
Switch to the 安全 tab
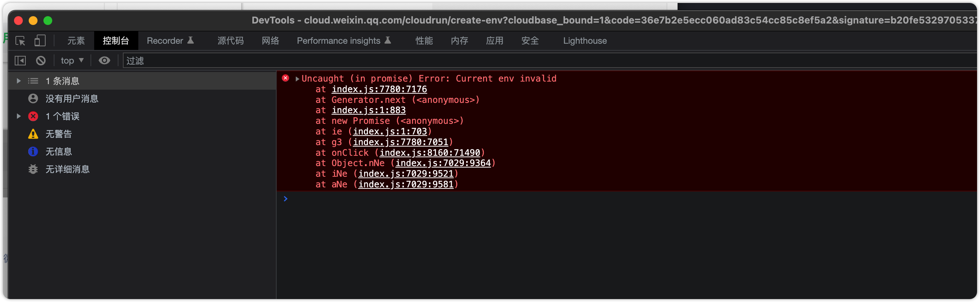click(x=530, y=41)
